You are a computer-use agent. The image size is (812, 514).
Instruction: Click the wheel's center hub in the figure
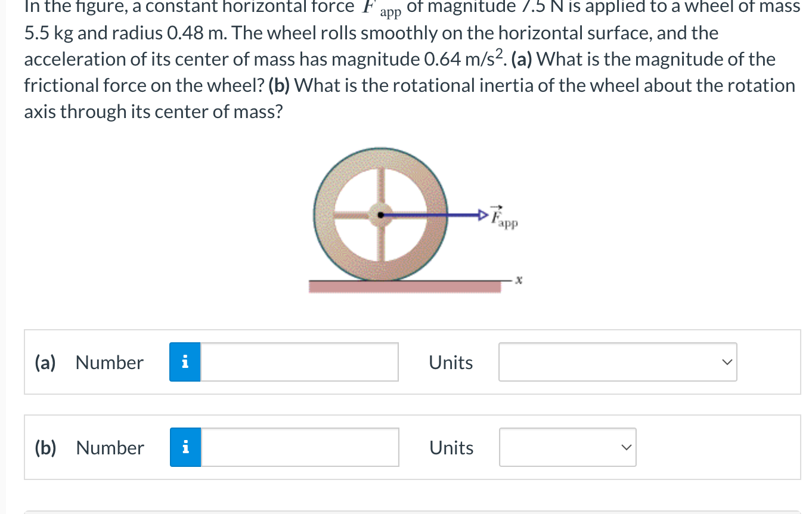click(x=380, y=213)
